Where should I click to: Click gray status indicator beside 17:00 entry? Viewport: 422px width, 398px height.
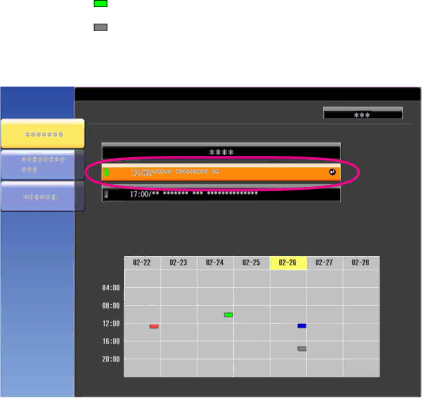point(106,194)
